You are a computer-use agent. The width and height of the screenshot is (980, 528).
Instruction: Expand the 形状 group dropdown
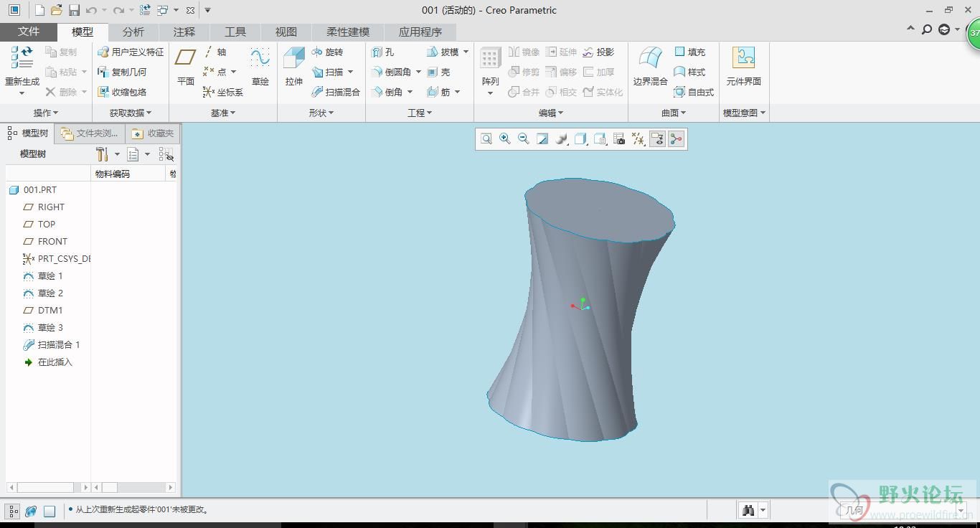pos(321,113)
